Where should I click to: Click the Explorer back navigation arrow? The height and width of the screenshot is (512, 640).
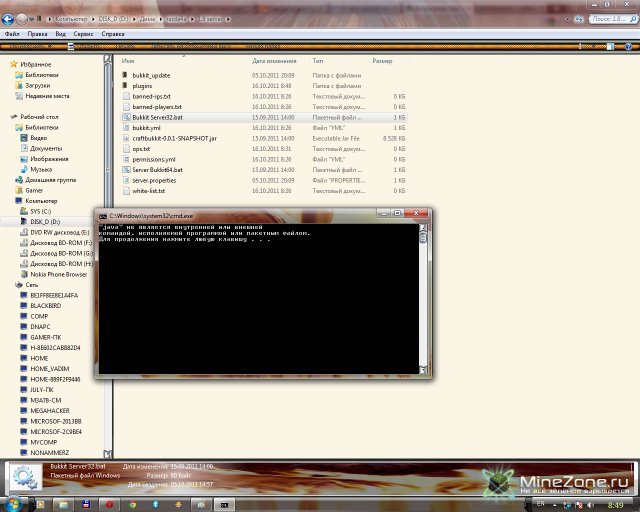pyautogui.click(x=10, y=19)
